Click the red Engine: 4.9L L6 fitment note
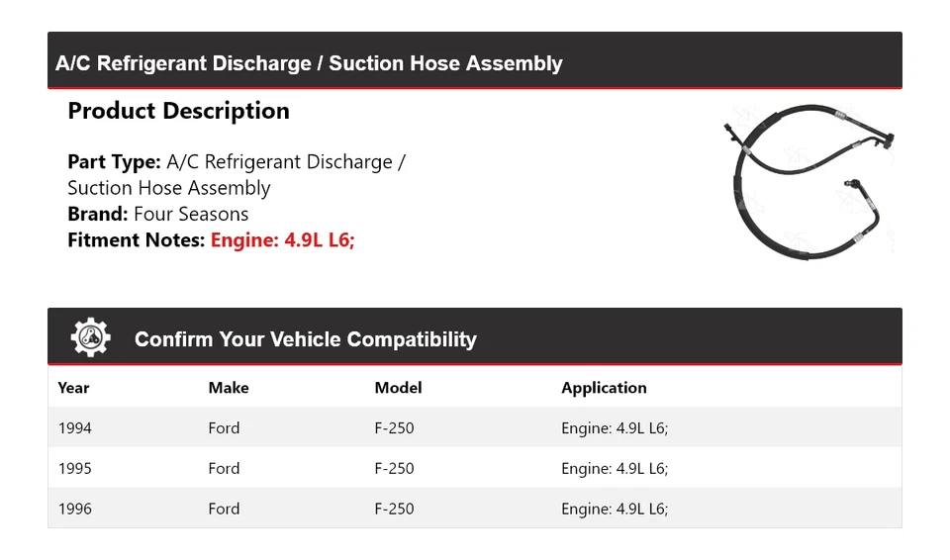 282,239
